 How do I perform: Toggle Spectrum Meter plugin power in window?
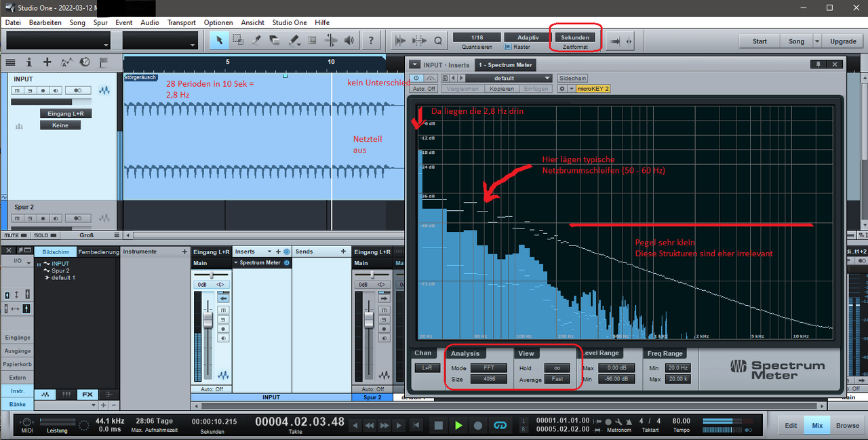(416, 78)
